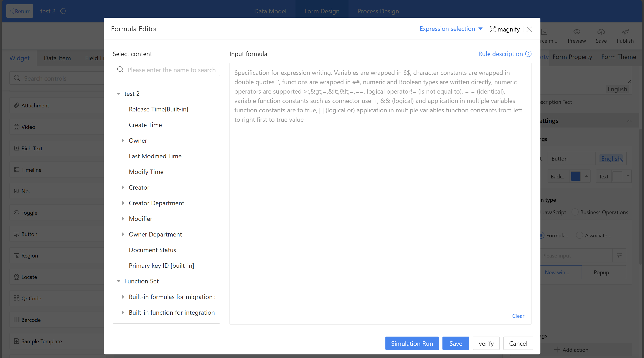Click the Publish paper plane icon
The image size is (644, 358).
click(x=625, y=32)
